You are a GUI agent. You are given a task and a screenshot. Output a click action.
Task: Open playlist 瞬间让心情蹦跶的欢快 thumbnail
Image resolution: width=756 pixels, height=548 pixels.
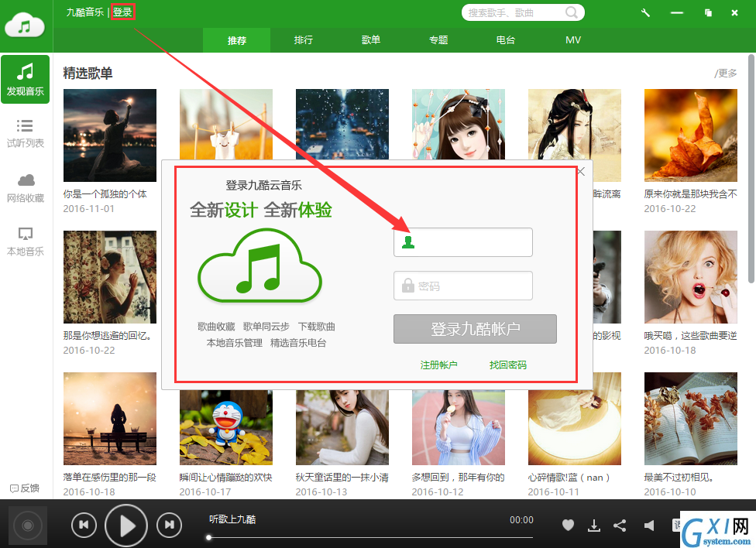(226, 427)
